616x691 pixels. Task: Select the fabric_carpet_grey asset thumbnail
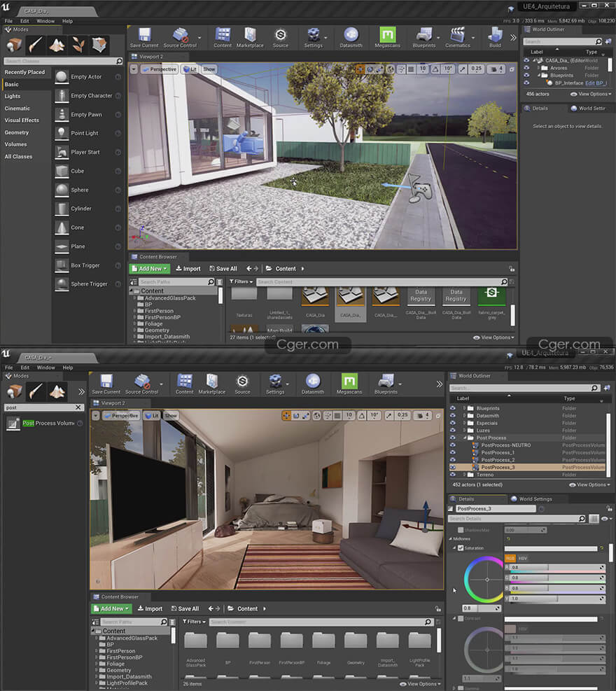(x=491, y=296)
